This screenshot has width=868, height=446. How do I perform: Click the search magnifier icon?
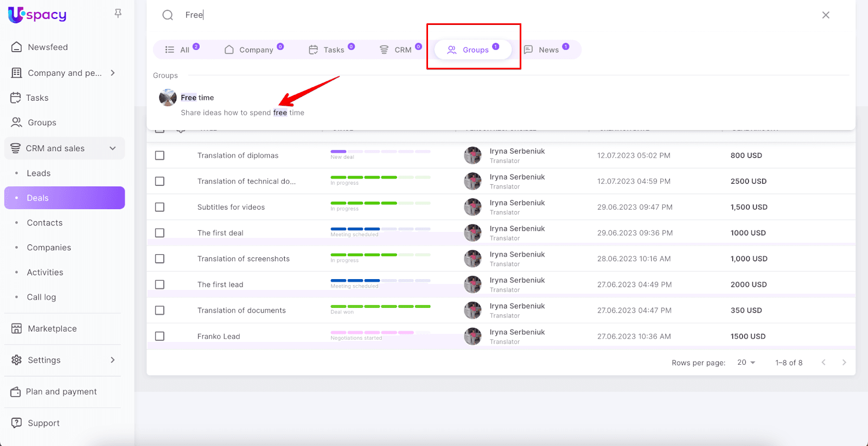[168, 15]
